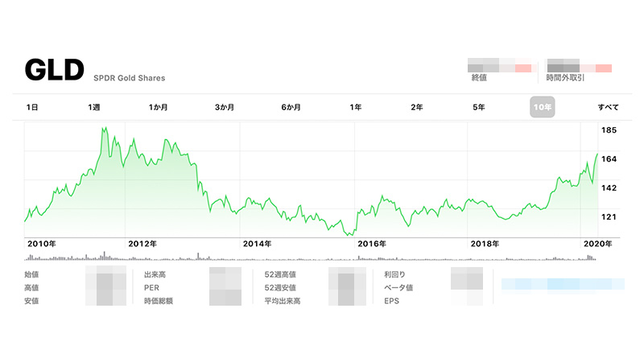Click the 時価総額 stat label
The image size is (644, 362).
[159, 301]
